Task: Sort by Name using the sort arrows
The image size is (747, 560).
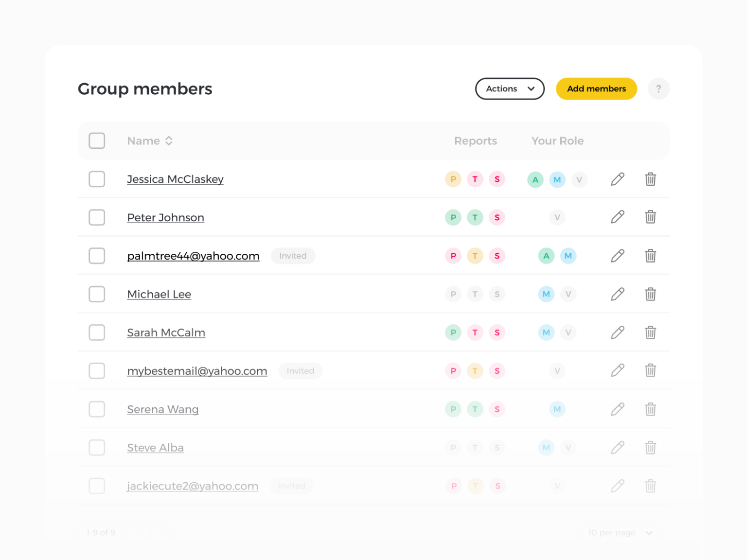Action: 169,140
